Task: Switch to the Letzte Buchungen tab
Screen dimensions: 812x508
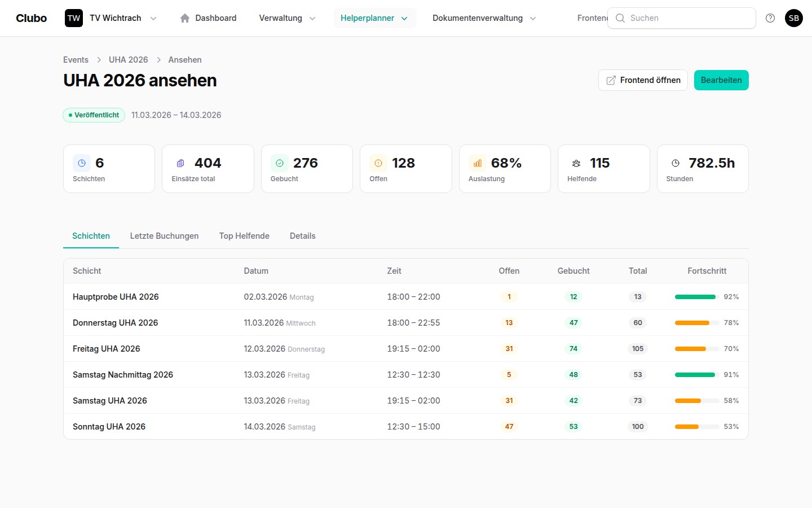Action: tap(164, 236)
